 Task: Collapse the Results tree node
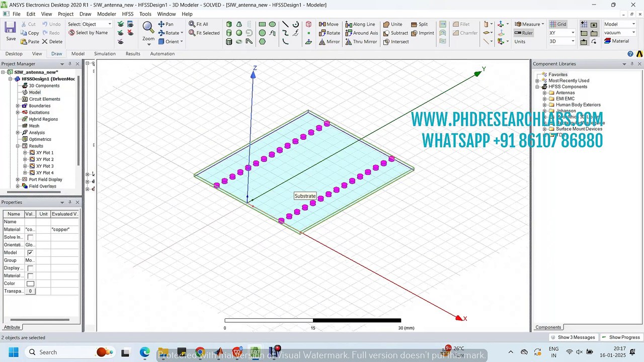point(18,146)
